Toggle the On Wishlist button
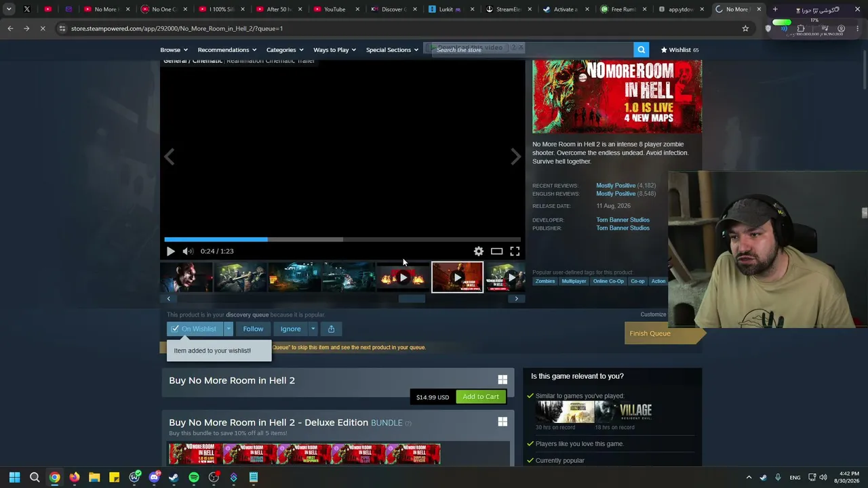This screenshot has width=868, height=488. click(195, 329)
